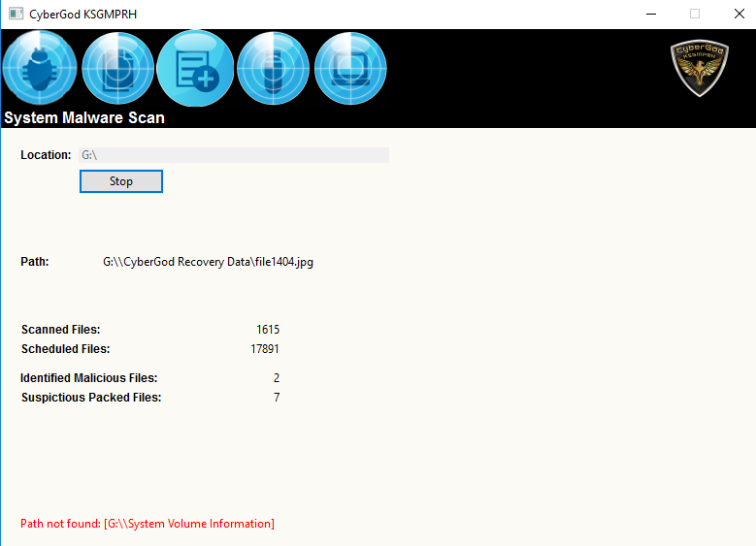Open the bug malware scan icon
Image resolution: width=756 pixels, height=546 pixels.
(x=40, y=68)
